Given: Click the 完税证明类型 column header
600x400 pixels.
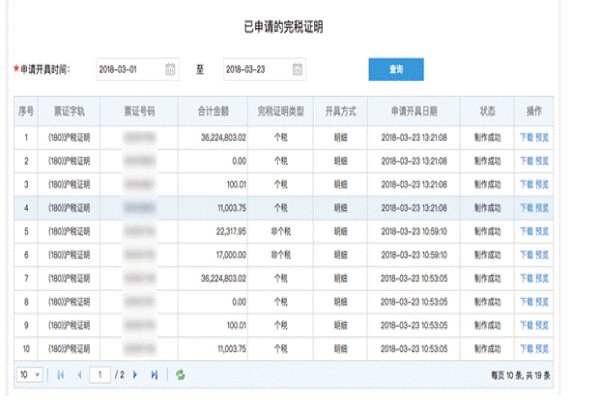Looking at the screenshot, I should point(280,111).
